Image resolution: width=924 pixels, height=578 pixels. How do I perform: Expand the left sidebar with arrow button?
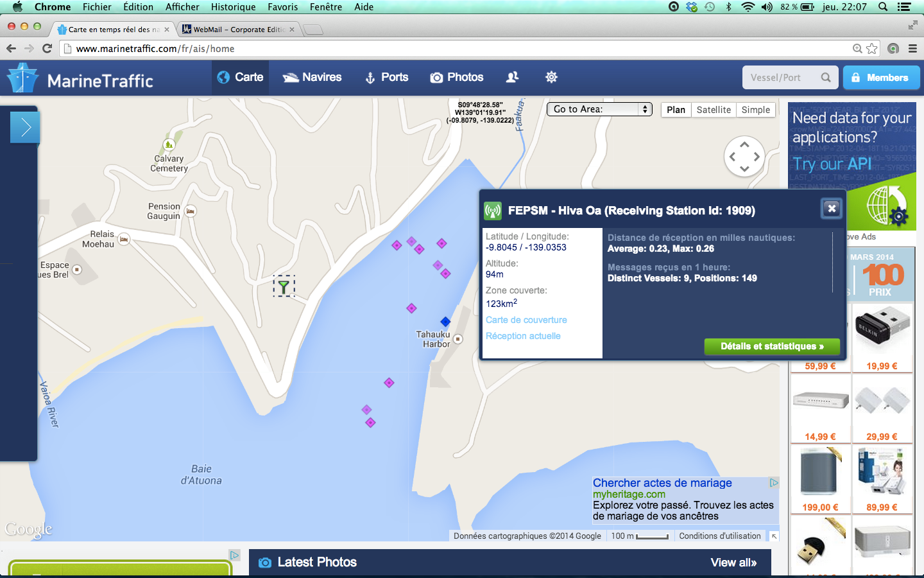(x=25, y=127)
